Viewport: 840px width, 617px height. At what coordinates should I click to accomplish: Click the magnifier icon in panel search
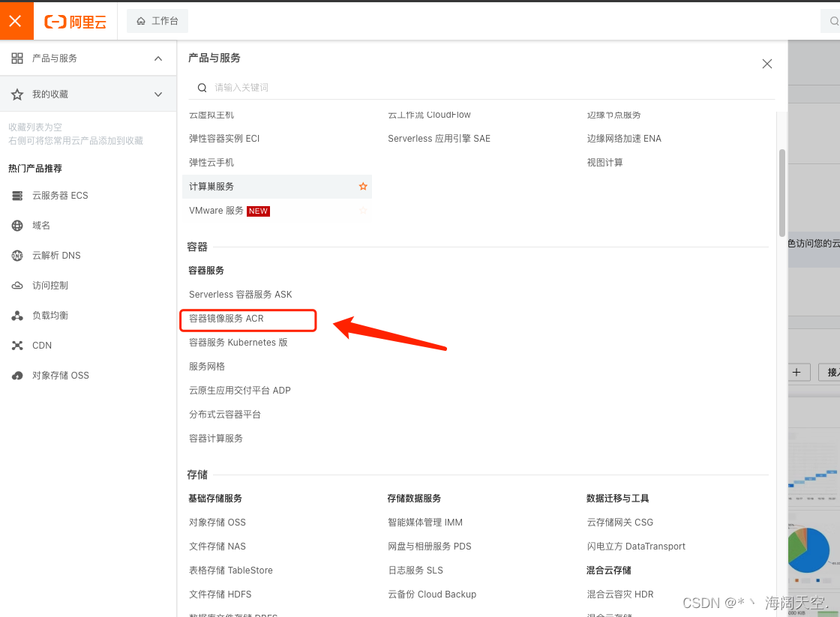tap(202, 88)
